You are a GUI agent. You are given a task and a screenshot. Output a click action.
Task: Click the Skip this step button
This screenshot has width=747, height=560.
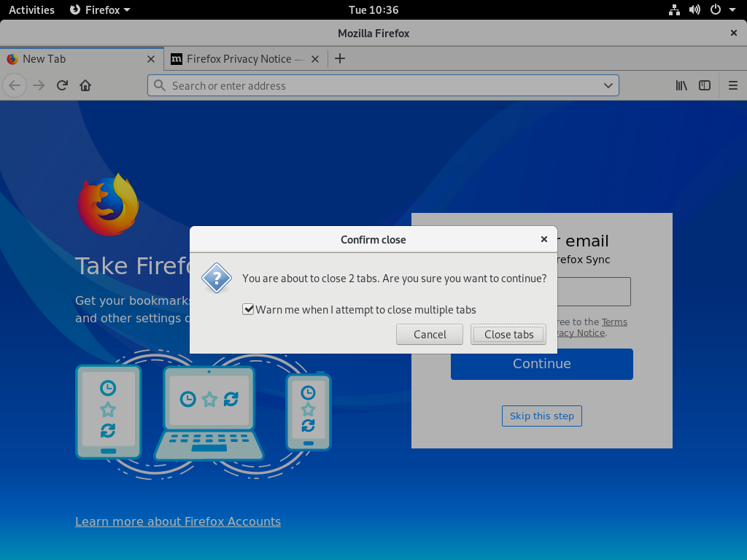pos(542,416)
